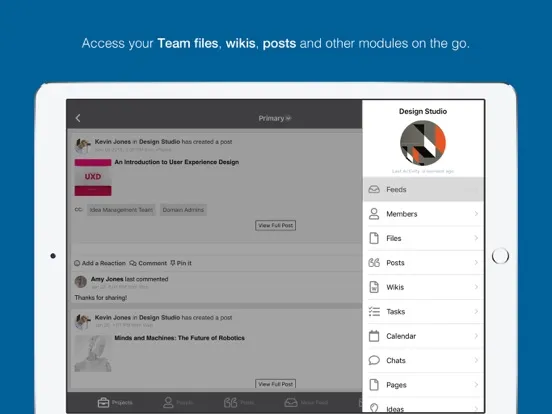Expand the Pages row chevron

click(476, 385)
